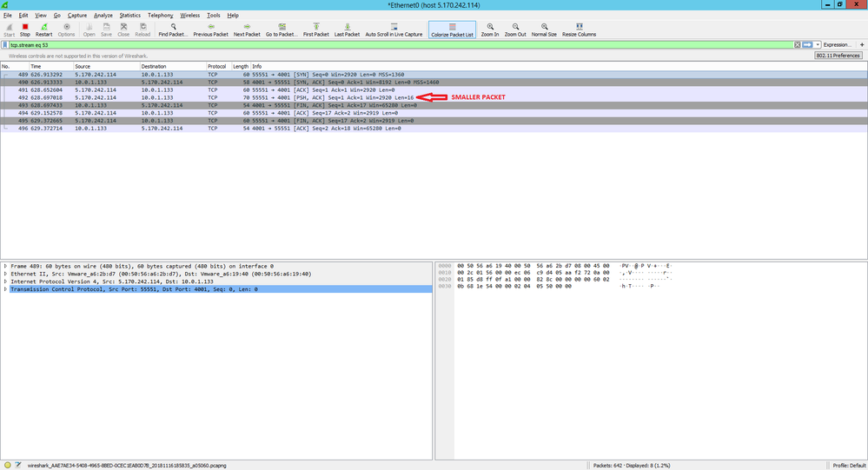Open the Analyze menu
868x470 pixels.
(103, 16)
